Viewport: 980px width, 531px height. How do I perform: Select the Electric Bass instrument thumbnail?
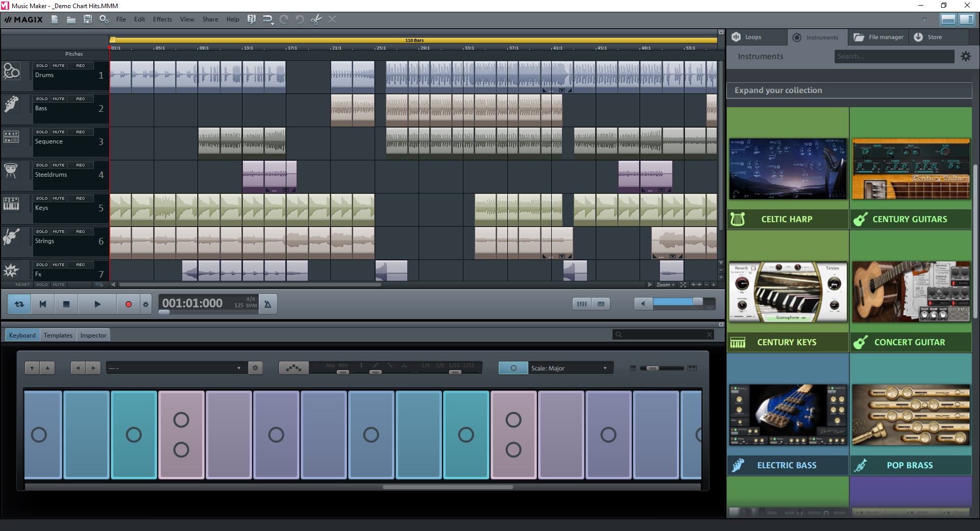point(788,415)
